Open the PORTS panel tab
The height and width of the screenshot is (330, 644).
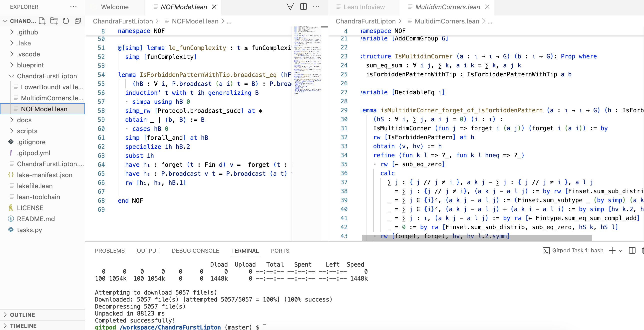point(280,251)
